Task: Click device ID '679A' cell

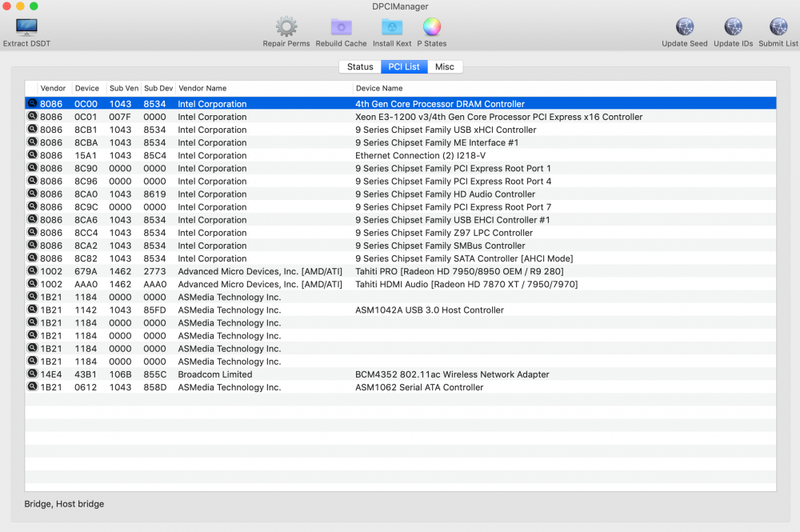Action: (86, 271)
